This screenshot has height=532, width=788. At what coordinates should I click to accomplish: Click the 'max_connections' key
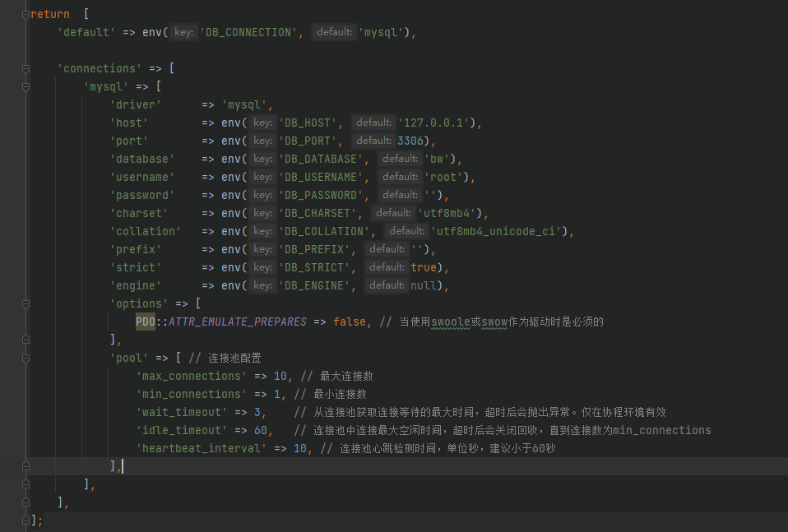192,376
